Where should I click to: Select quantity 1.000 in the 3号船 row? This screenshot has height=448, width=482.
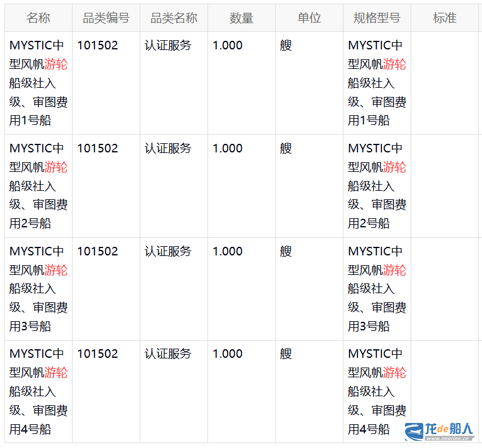coord(228,251)
